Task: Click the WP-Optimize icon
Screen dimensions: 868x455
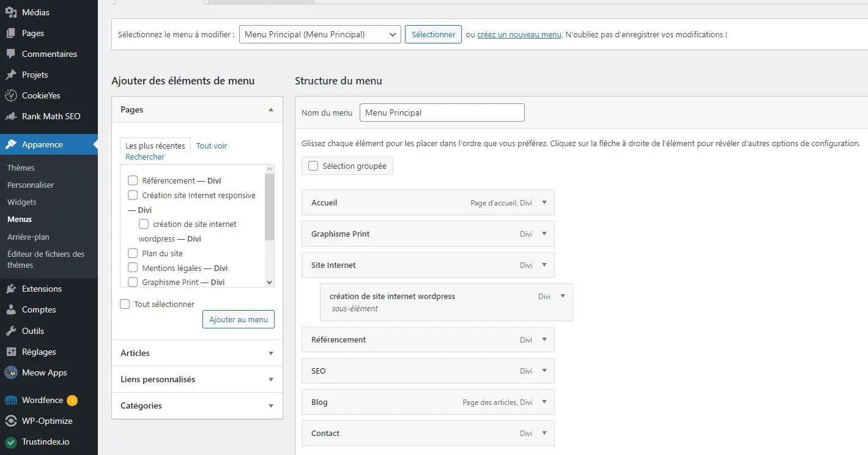Action: [x=11, y=421]
